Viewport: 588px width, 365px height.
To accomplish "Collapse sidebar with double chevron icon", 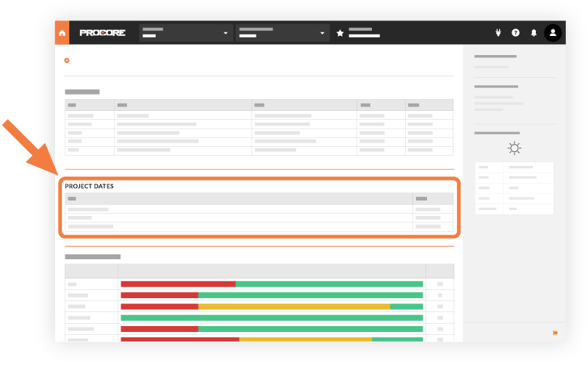I will coord(555,333).
